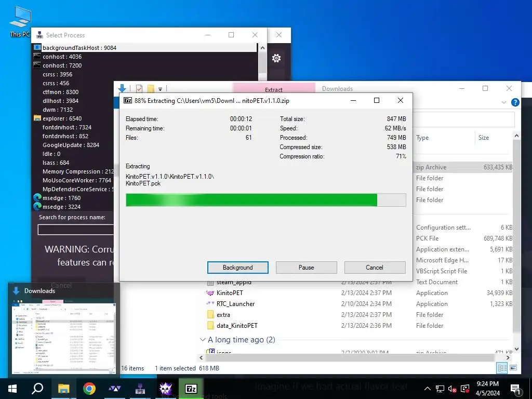Click the 7z icon in extracting dialog title
The width and height of the screenshot is (532, 399).
pos(128,100)
